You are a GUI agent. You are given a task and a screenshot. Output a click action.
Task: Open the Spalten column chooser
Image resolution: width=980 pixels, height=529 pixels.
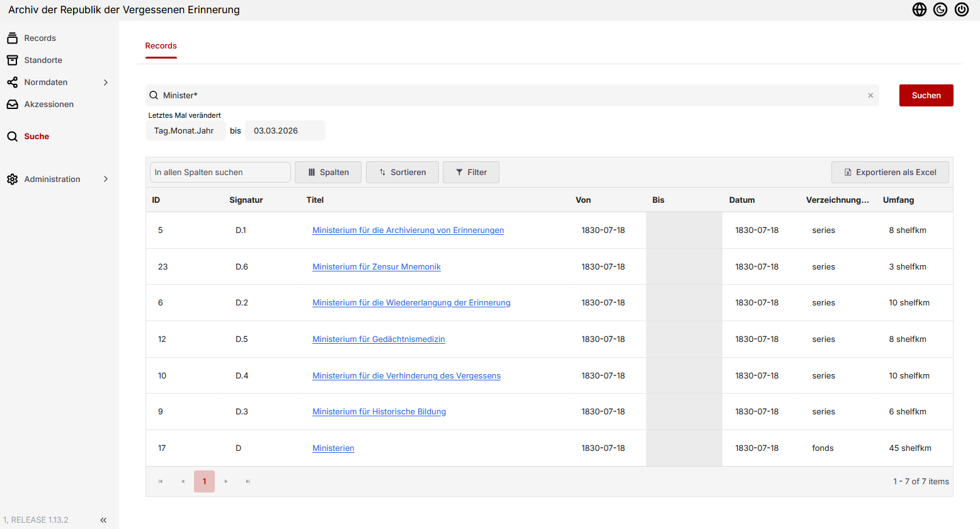tap(328, 173)
